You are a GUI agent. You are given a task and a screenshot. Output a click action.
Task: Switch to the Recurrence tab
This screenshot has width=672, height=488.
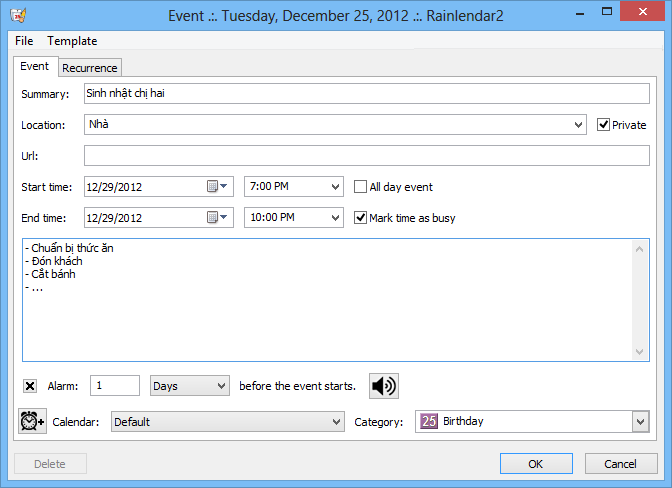pos(90,68)
